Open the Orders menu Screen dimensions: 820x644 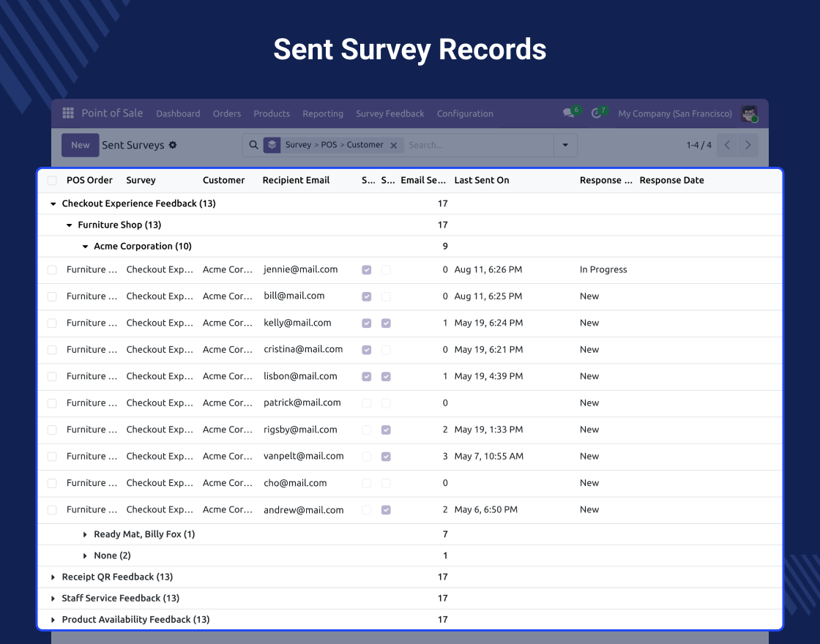pyautogui.click(x=227, y=113)
